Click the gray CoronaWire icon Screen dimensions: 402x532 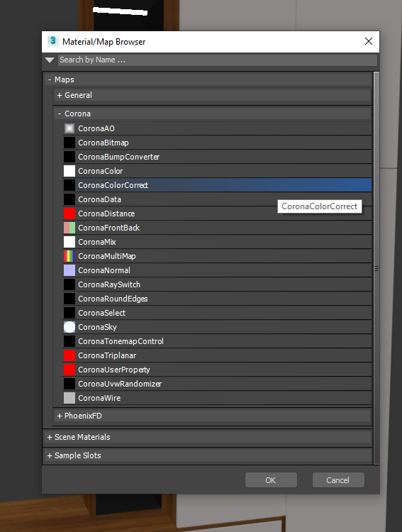(69, 398)
